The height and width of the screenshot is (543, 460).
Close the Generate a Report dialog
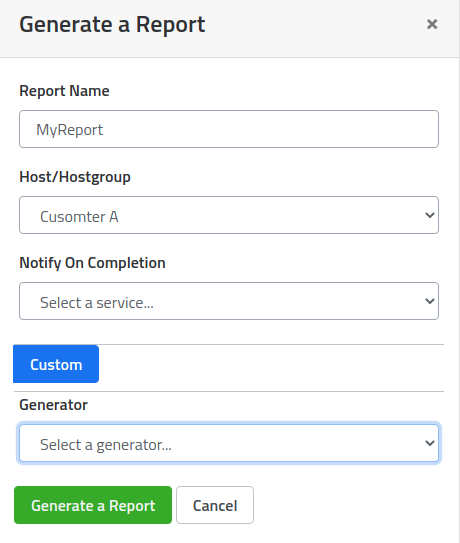click(x=432, y=24)
